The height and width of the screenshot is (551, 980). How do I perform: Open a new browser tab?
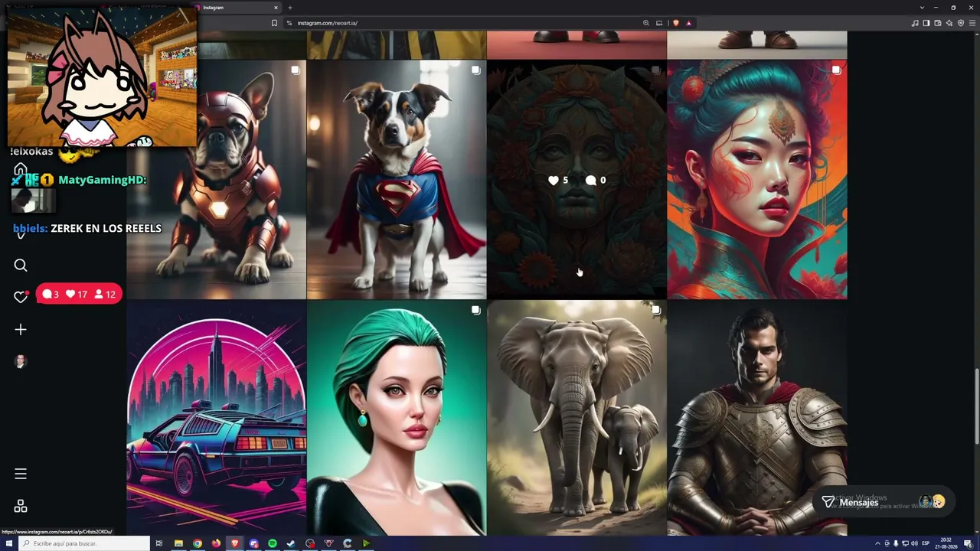(x=290, y=8)
